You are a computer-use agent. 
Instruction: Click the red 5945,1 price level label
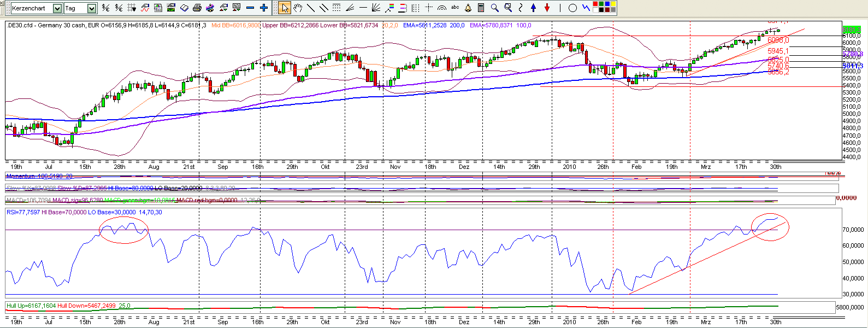point(778,51)
